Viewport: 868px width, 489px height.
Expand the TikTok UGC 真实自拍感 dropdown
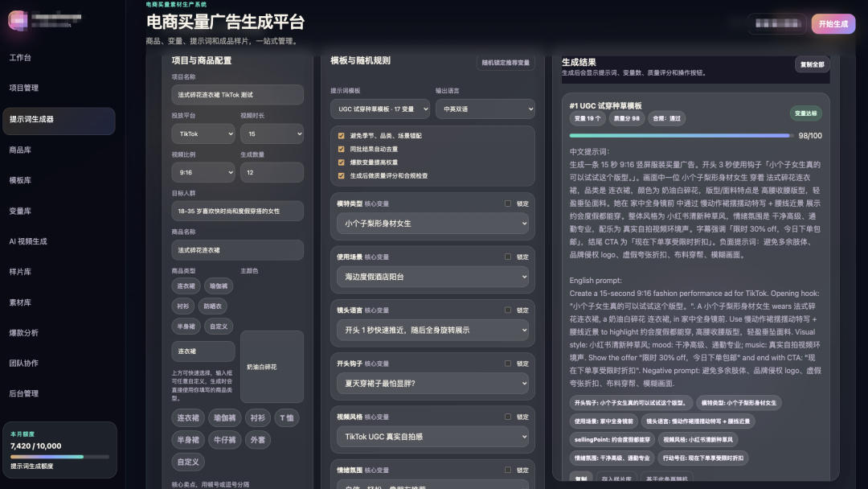tap(432, 437)
